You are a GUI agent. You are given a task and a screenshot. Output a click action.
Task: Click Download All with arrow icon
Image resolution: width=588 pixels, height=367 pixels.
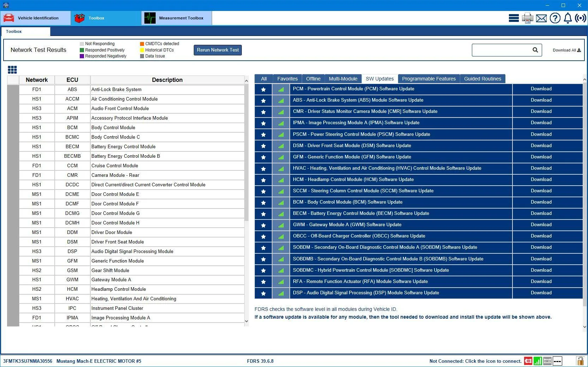567,50
